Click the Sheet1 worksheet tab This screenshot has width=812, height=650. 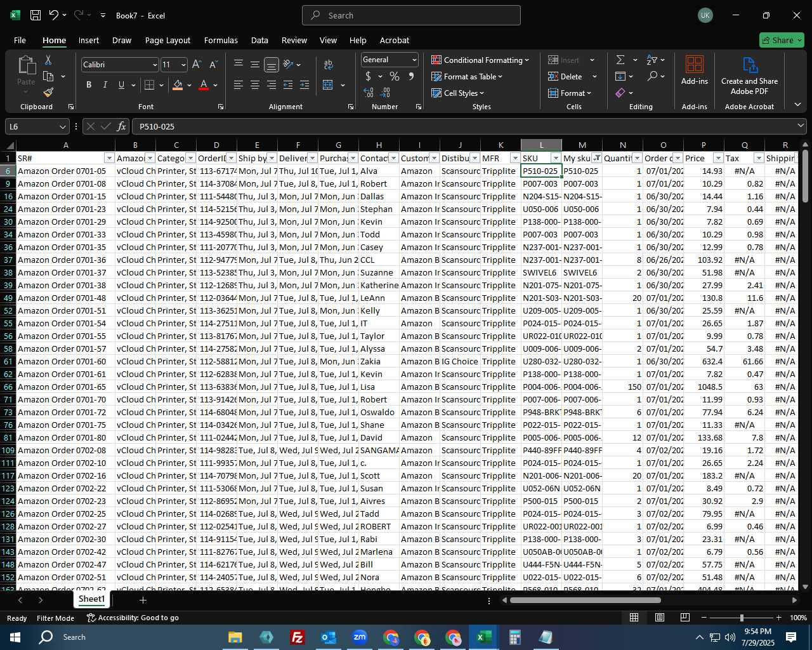click(91, 599)
